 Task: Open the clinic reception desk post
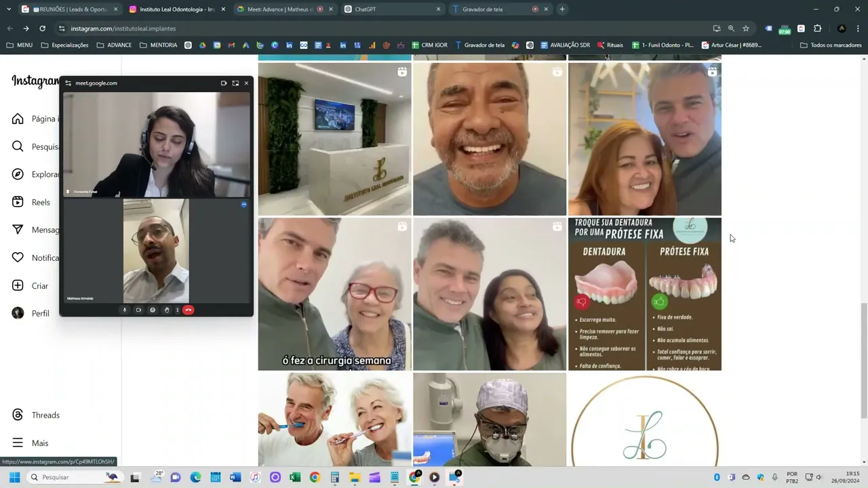point(334,139)
